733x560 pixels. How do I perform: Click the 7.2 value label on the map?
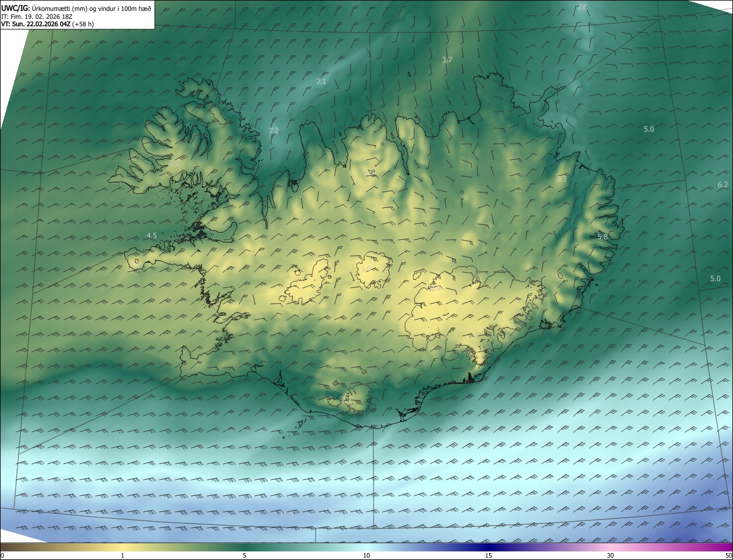[274, 131]
